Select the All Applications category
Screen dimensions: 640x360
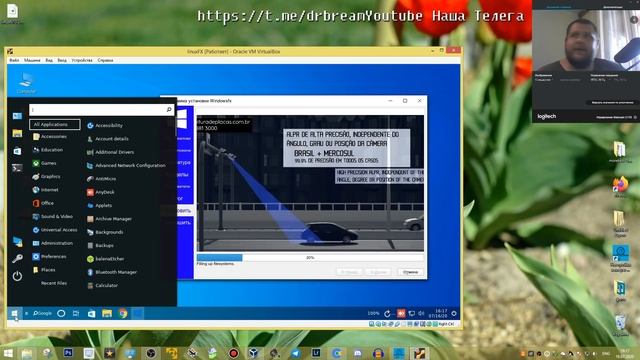click(x=55, y=124)
